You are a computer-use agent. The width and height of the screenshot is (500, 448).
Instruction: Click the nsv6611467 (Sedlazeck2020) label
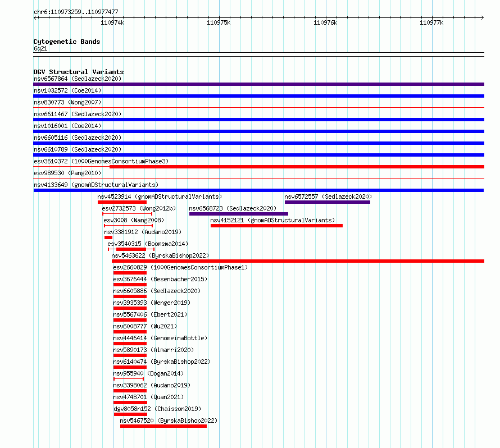[x=78, y=114]
